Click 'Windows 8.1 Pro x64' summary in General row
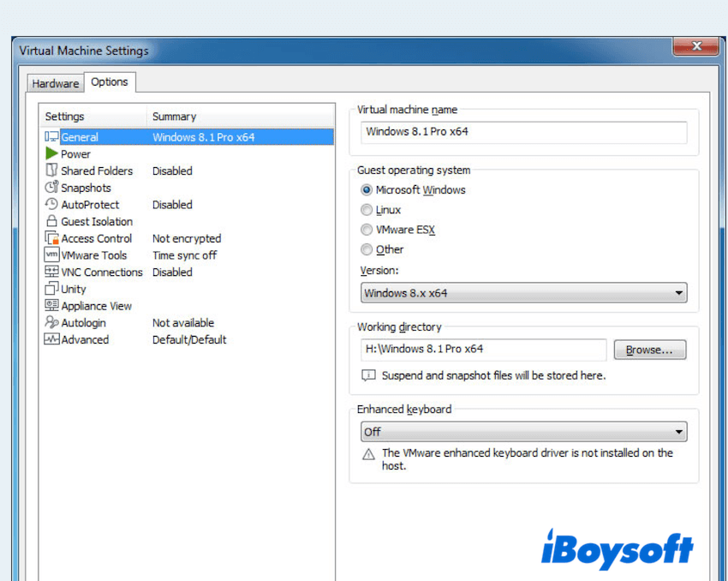This screenshot has height=581, width=728. click(x=203, y=137)
